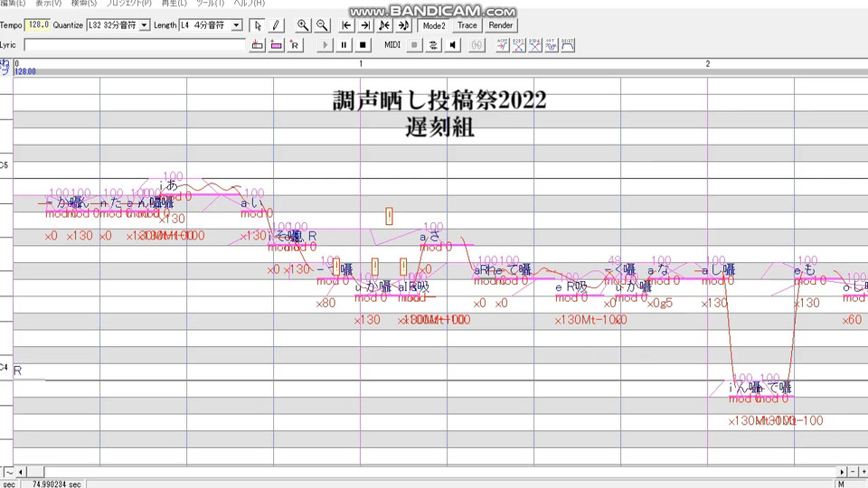
Task: Click the 128.00 tempo marker
Action: coord(25,71)
